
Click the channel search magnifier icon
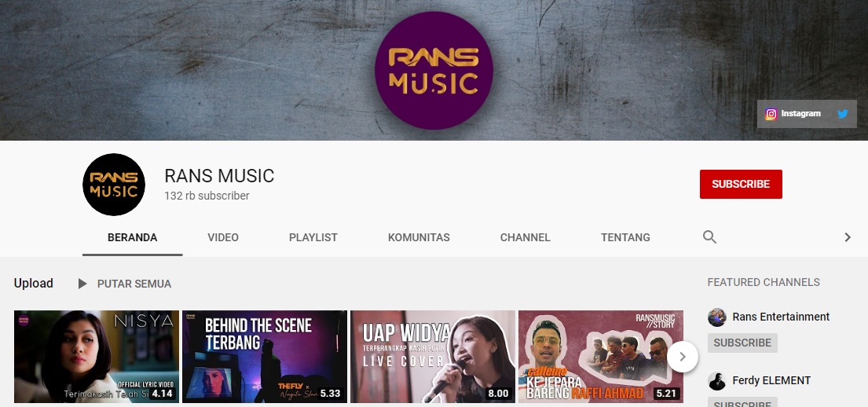point(709,237)
